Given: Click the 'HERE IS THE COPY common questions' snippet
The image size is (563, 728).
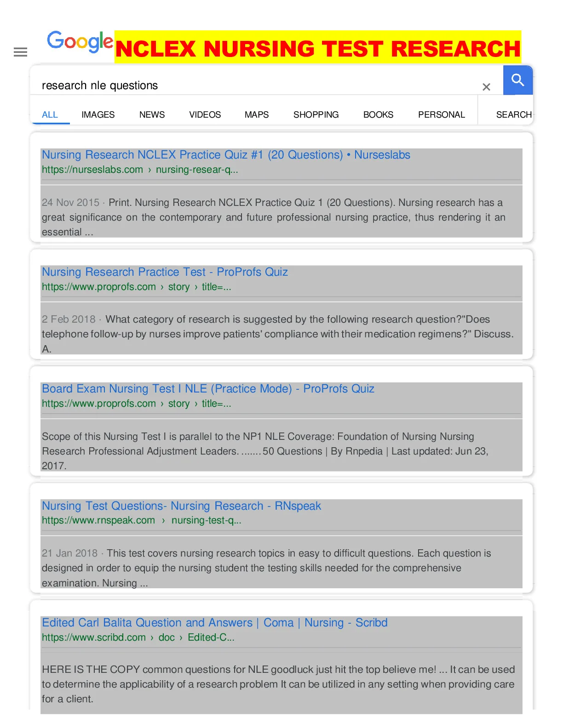Looking at the screenshot, I should tap(278, 684).
